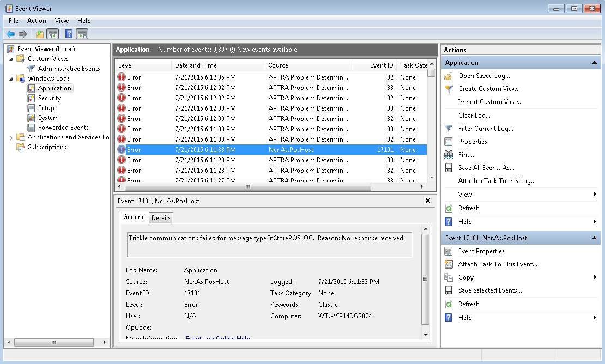This screenshot has width=605, height=364.
Task: Select the Security log in tree
Action: point(49,98)
